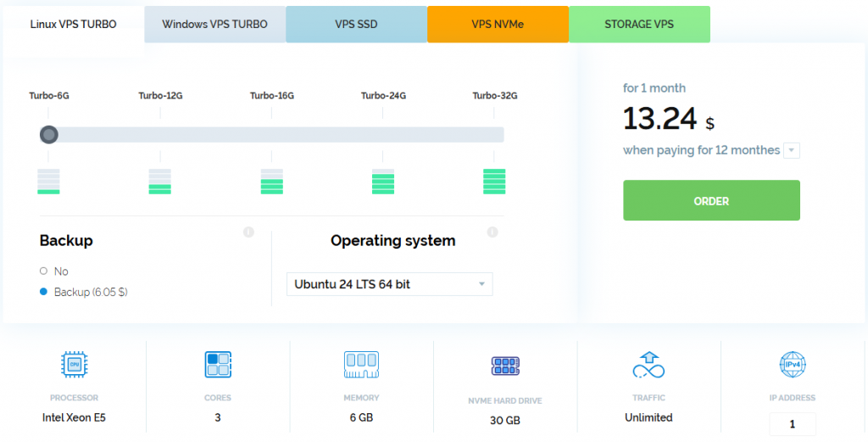
Task: Select the Backup (6.05 $) radio button
Action: click(44, 291)
